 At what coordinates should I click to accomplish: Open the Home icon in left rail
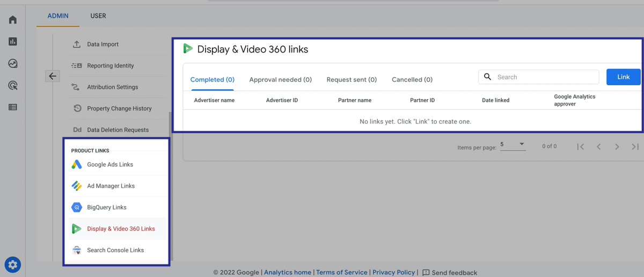tap(13, 20)
